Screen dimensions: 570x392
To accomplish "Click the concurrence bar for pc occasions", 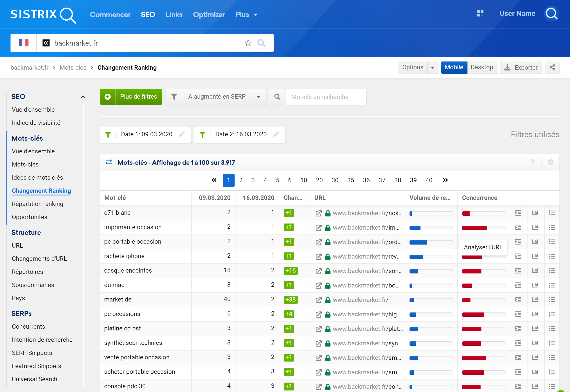I will pos(484,314).
